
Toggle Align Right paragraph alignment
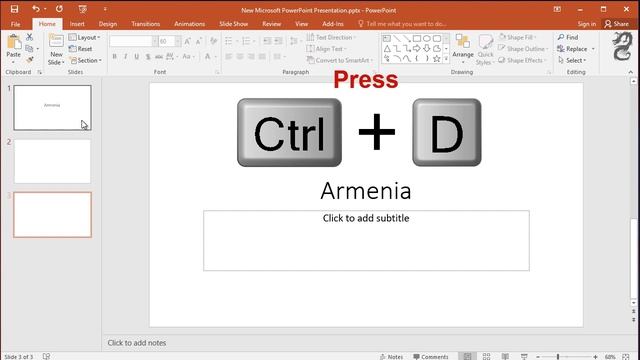(251, 56)
